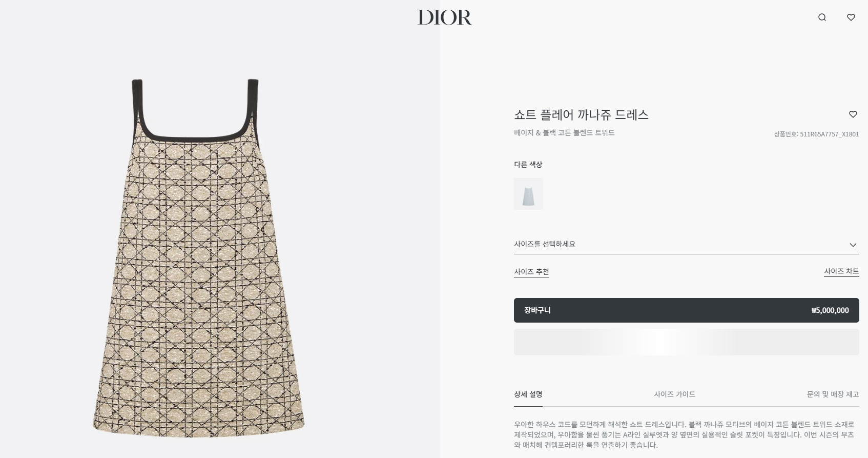Image resolution: width=868 pixels, height=458 pixels.
Task: Click the 다른 색상 label
Action: point(528,164)
